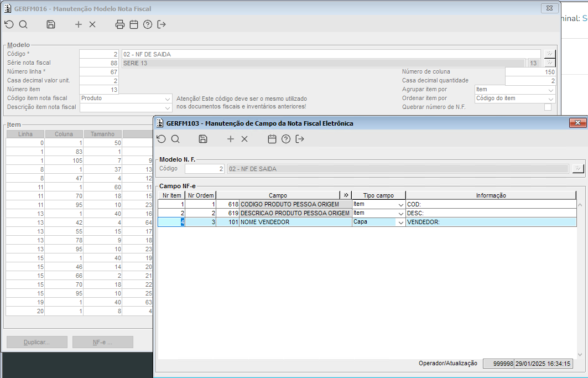Viewport: 588px width, 378px height.
Task: Click the help question mark icon in GERFM103
Action: [x=286, y=139]
